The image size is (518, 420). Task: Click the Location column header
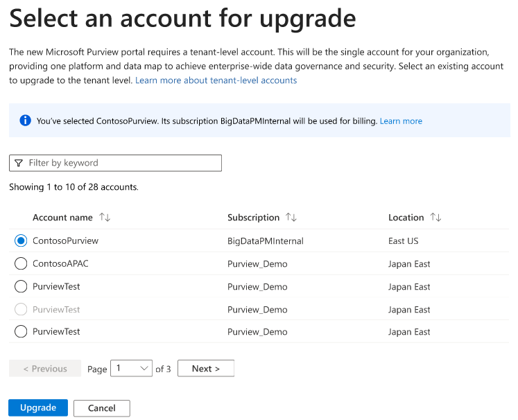[x=406, y=218]
